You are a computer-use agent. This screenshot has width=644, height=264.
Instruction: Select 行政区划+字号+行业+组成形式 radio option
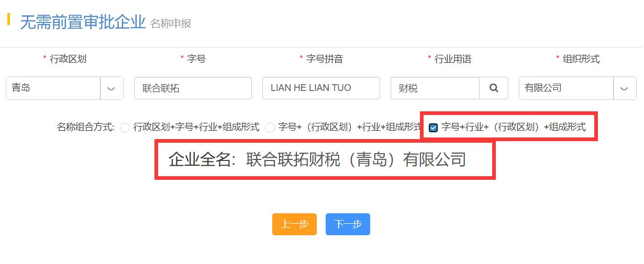pyautogui.click(x=125, y=128)
